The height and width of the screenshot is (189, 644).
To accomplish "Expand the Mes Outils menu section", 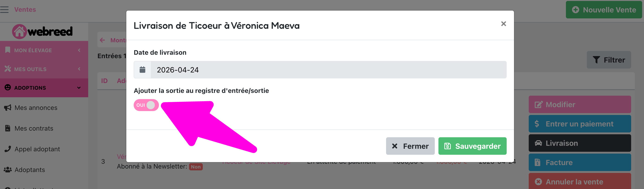I will [x=44, y=69].
